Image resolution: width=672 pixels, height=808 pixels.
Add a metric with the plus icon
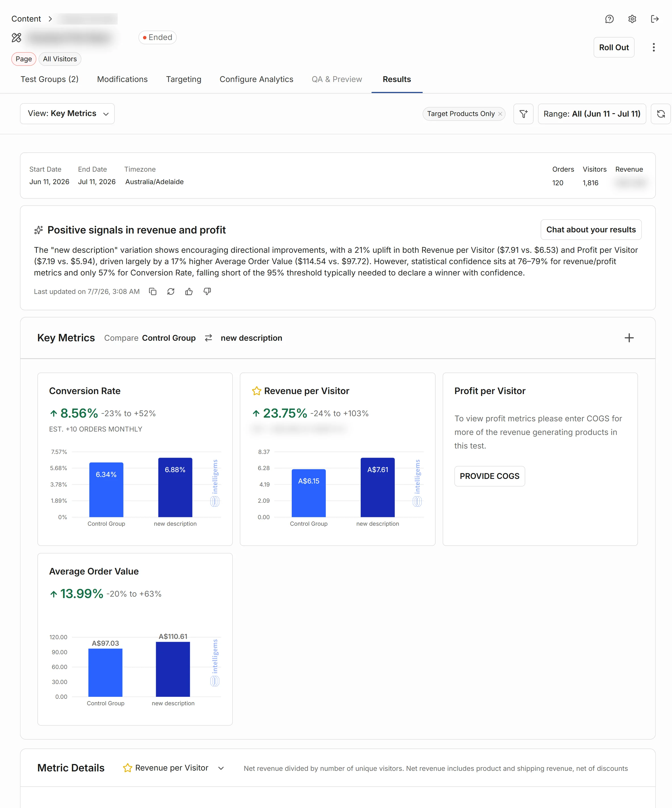[x=629, y=338]
